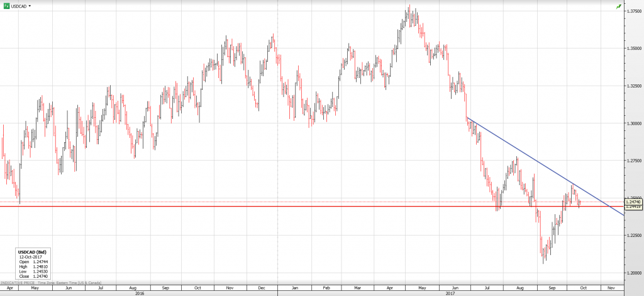Click the green chart arrow icon top-right

point(618,6)
